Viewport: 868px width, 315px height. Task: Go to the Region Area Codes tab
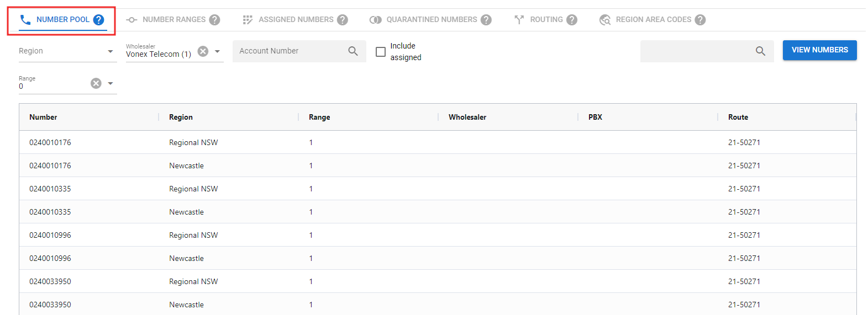click(653, 20)
